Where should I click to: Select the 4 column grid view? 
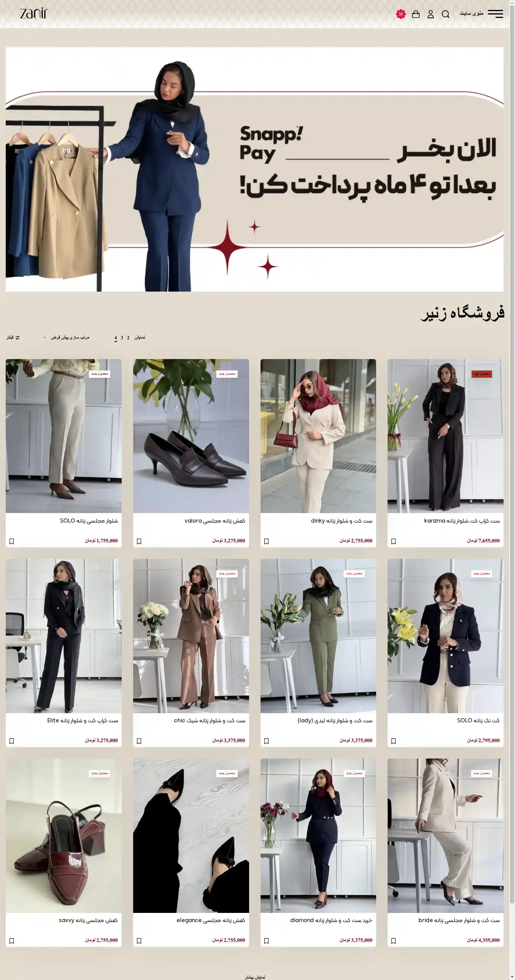pyautogui.click(x=116, y=338)
